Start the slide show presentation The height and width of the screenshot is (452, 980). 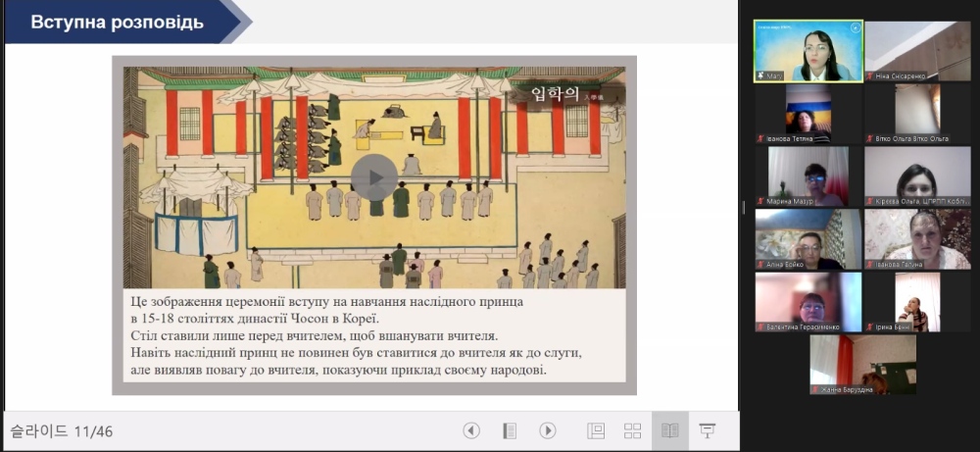tap(707, 430)
